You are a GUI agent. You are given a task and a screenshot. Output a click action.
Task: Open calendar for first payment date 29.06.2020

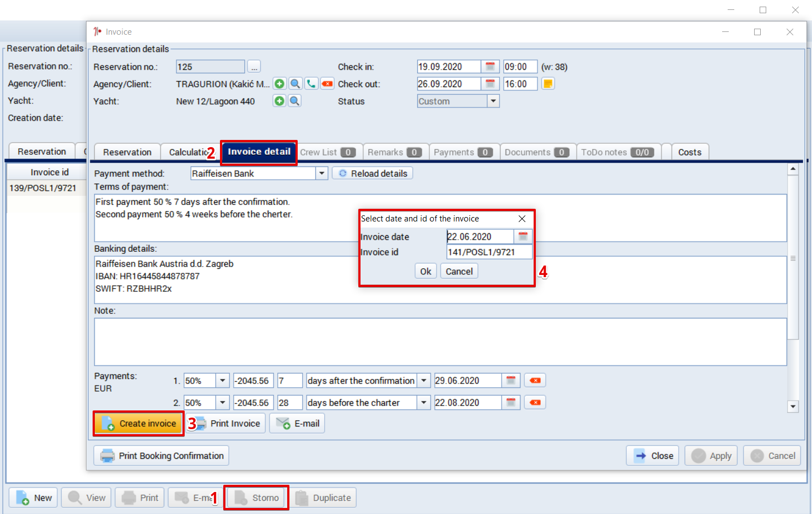511,381
